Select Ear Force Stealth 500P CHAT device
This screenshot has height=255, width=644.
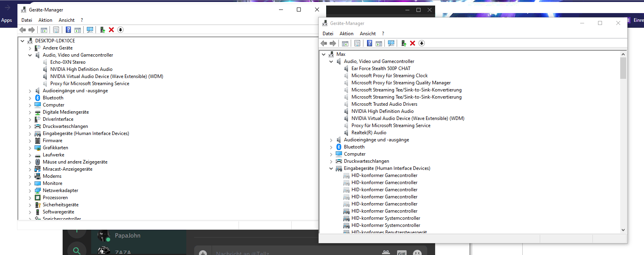pyautogui.click(x=381, y=69)
